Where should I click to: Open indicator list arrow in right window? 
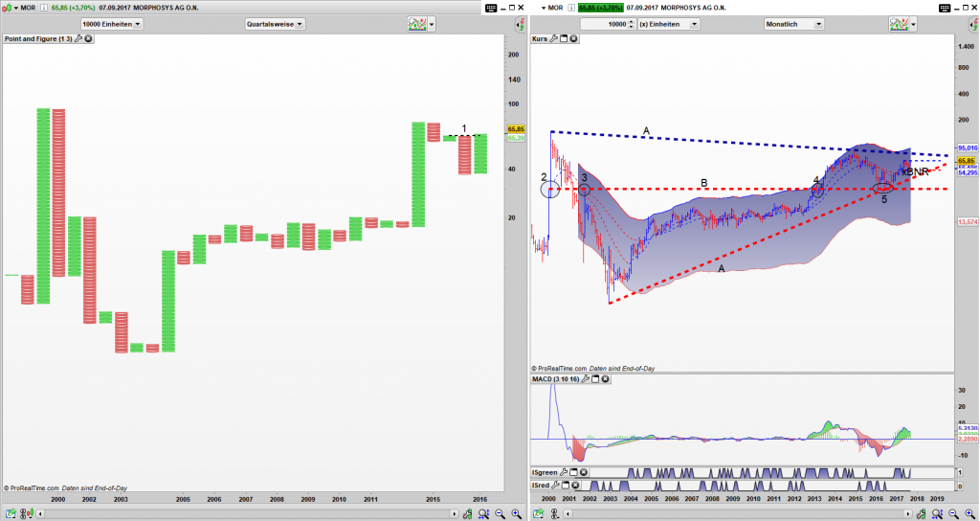point(913,24)
